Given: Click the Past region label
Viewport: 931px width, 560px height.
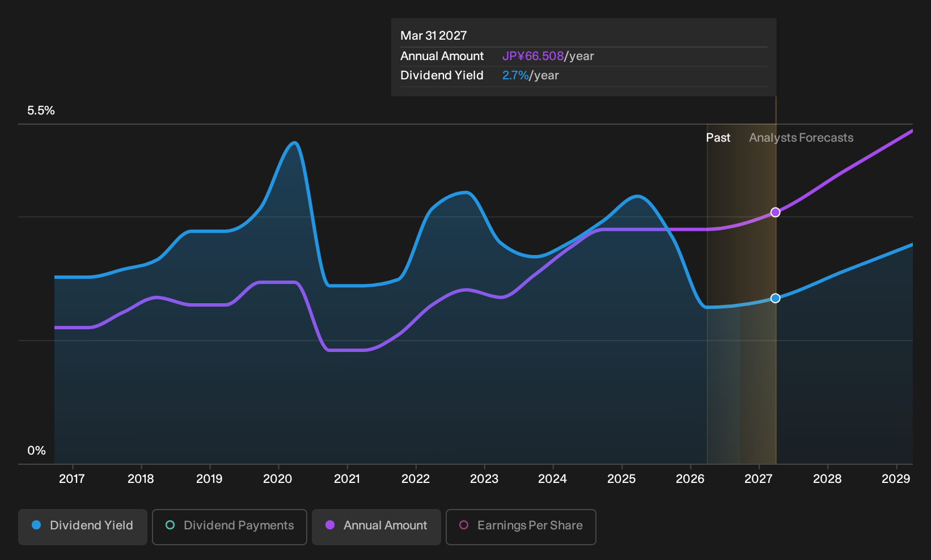Looking at the screenshot, I should pos(718,138).
